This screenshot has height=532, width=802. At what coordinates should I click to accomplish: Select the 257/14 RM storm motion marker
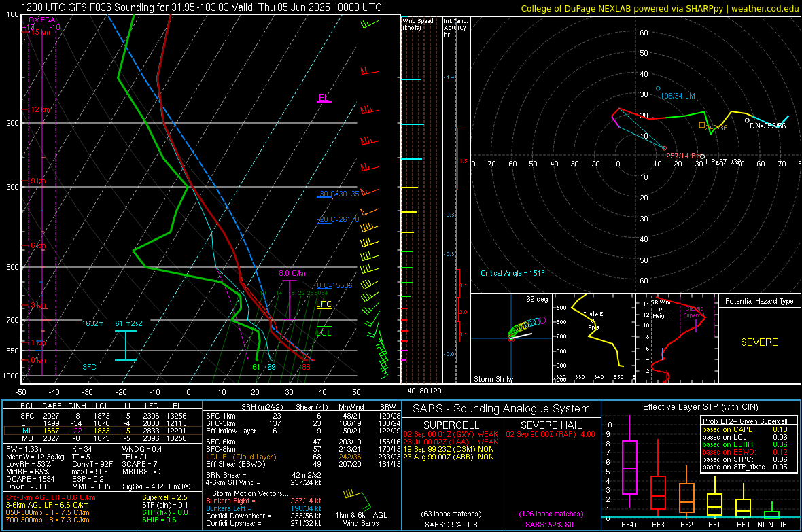665,149
